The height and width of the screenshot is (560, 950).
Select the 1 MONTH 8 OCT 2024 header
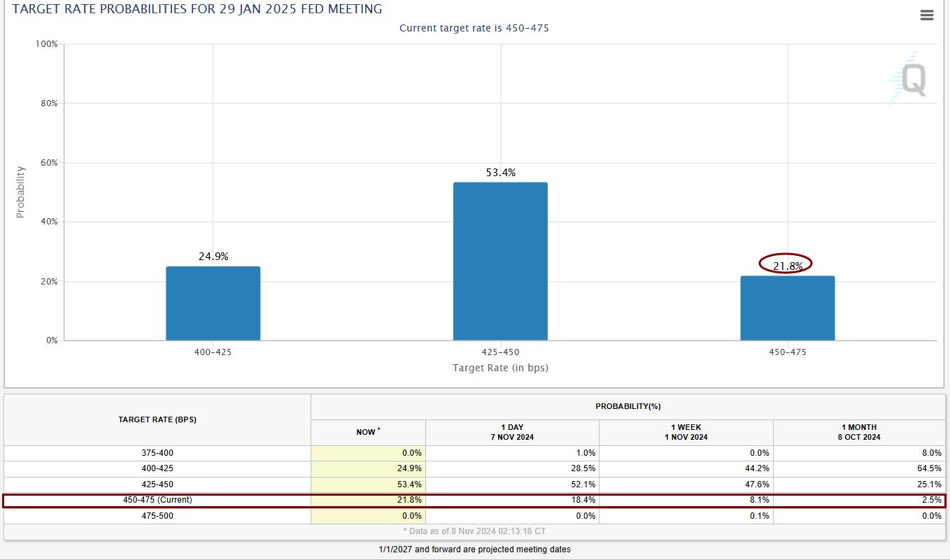[x=860, y=432]
